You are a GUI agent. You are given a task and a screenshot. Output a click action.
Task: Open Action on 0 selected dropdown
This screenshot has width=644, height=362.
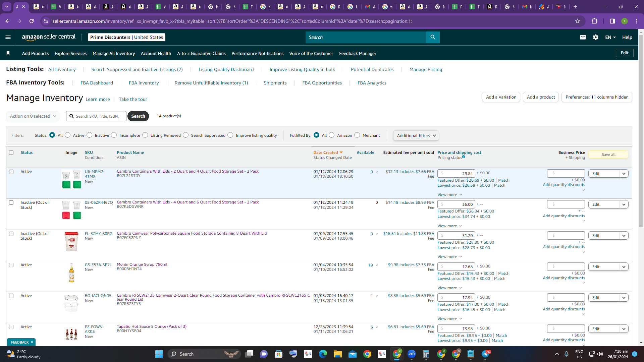pos(33,116)
